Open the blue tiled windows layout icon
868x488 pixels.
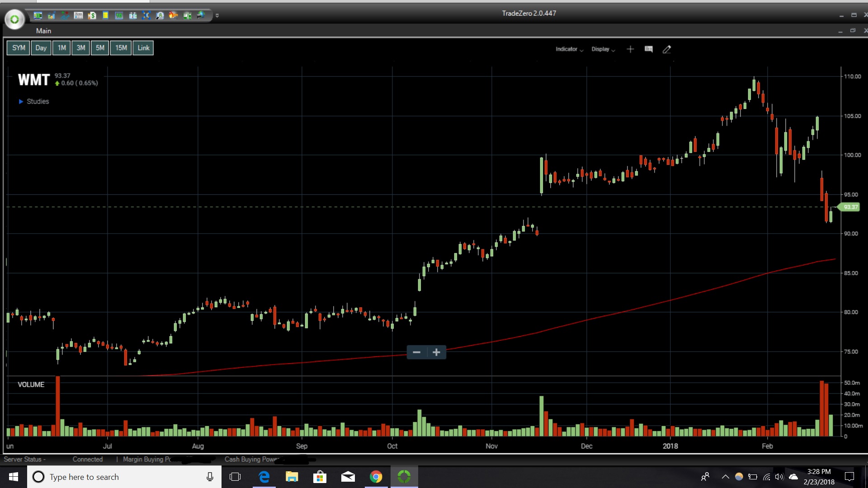(x=132, y=16)
